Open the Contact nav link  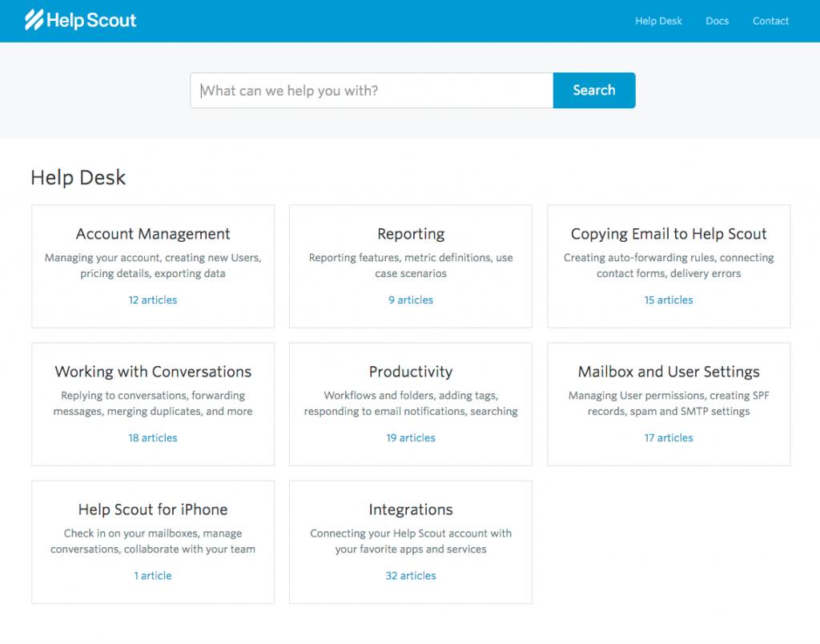[x=770, y=21]
